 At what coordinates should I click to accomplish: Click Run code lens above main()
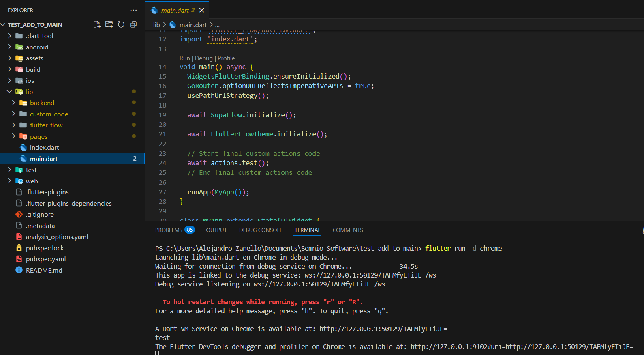pyautogui.click(x=185, y=58)
